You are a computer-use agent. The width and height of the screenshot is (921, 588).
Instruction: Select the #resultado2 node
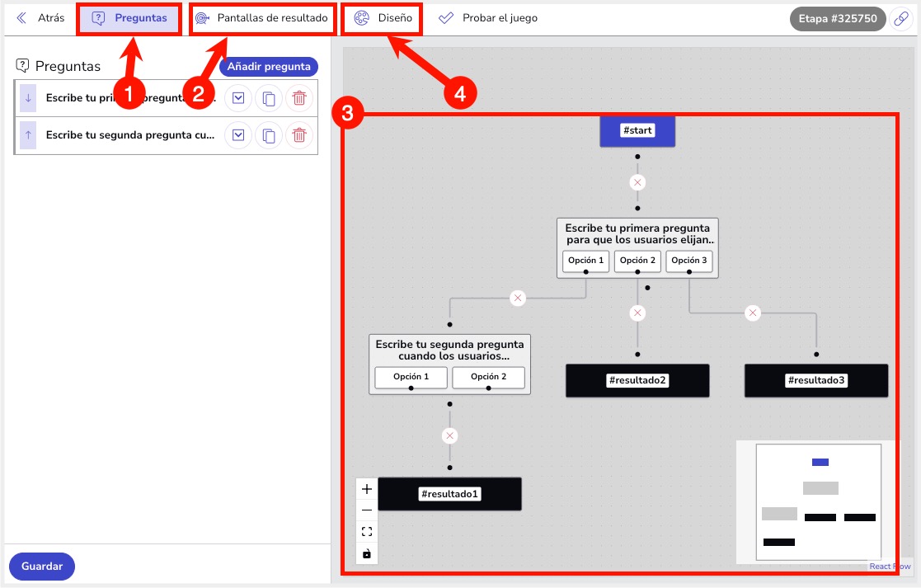637,380
